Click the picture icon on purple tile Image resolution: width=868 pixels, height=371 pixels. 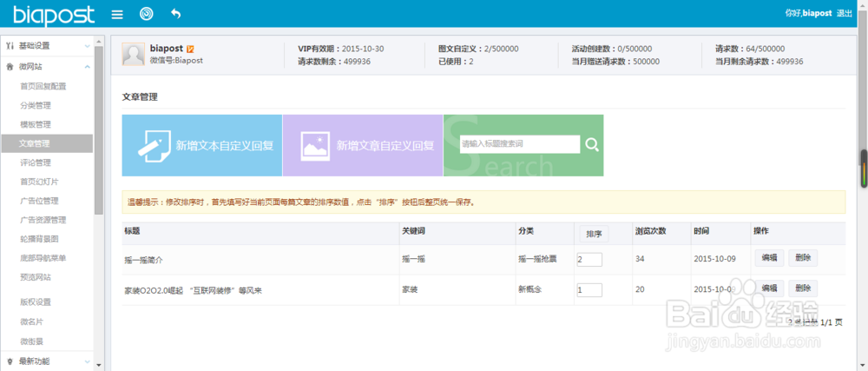[316, 145]
